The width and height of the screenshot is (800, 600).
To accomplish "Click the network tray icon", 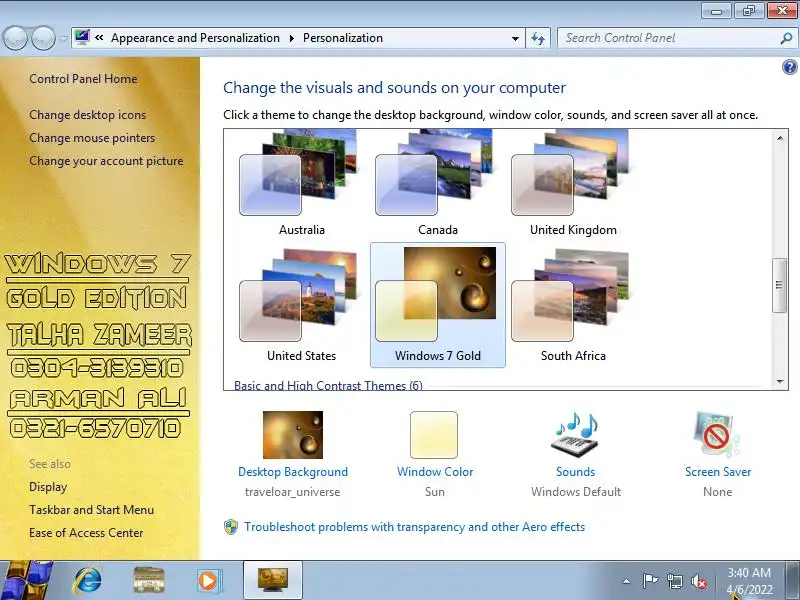I will click(674, 581).
